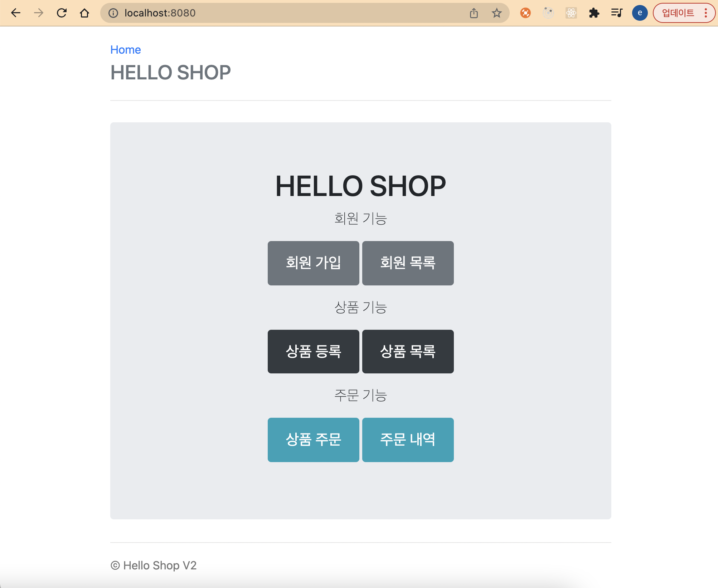The image size is (718, 588).
Task: Open the React DevTools extension
Action: (571, 13)
